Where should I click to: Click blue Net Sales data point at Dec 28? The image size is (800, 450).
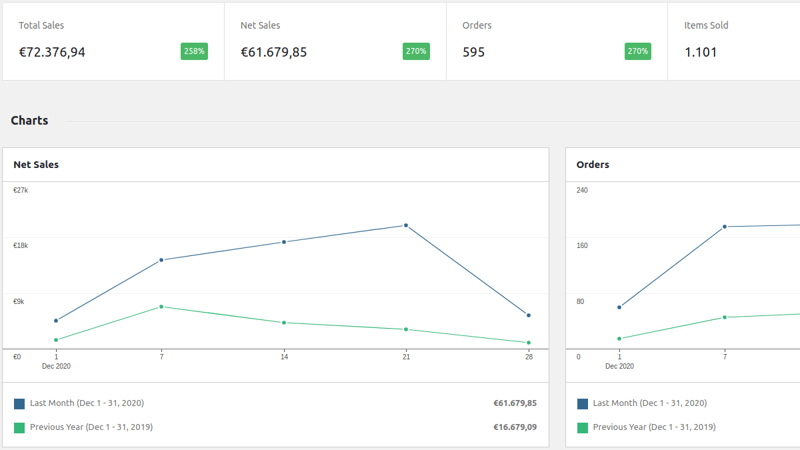point(529,315)
